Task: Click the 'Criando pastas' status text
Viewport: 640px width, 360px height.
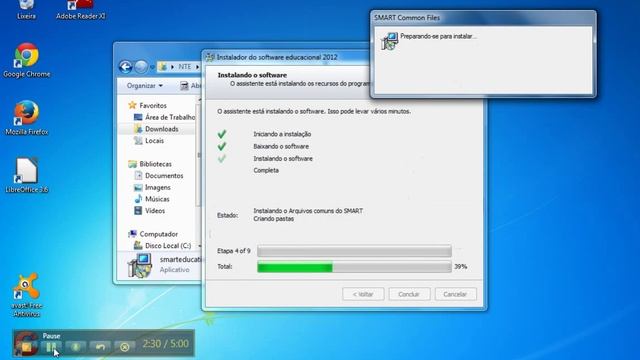Action: tap(273, 219)
